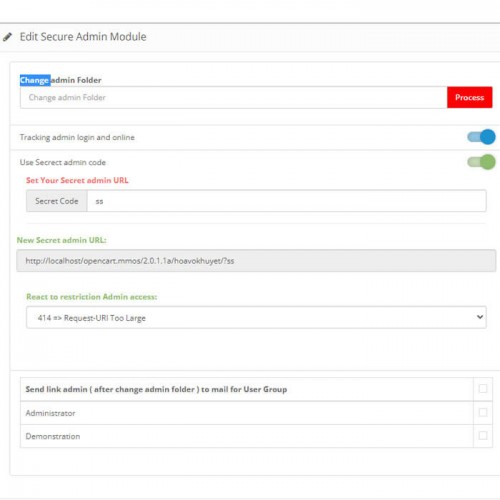This screenshot has width=500, height=500.
Task: Click the dropdown chevron arrow
Action: point(480,317)
